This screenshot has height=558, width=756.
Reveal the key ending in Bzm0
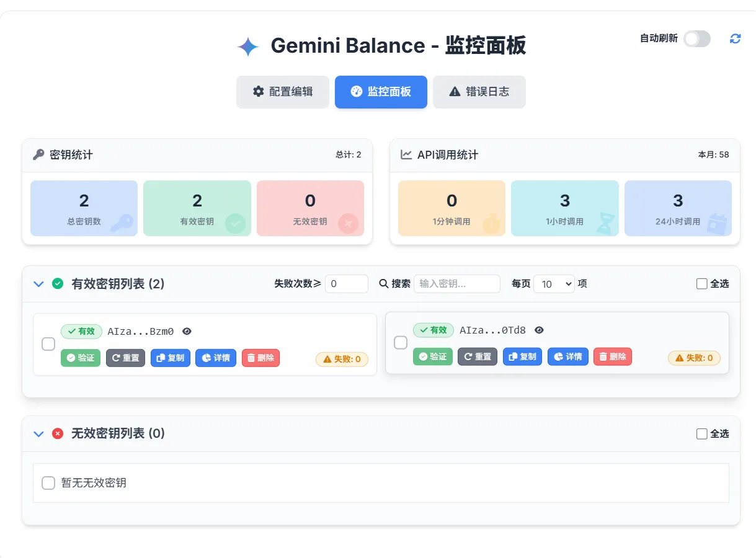187,331
